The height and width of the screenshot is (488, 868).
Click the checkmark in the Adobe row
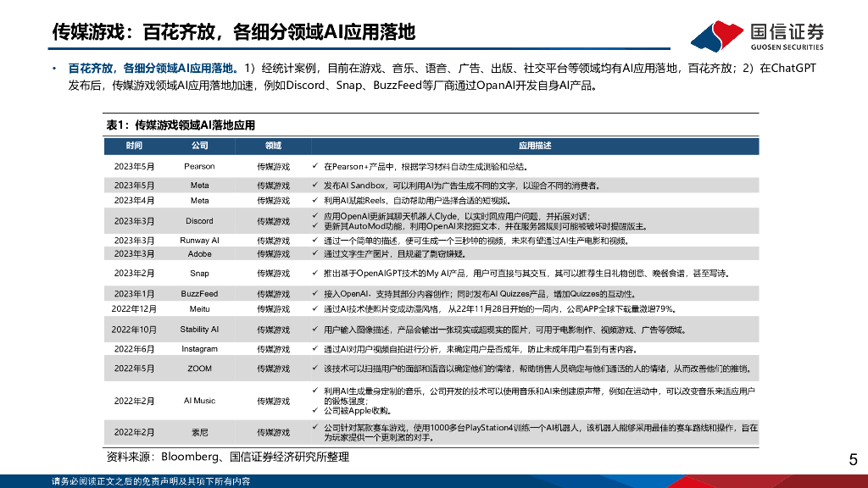click(x=314, y=253)
